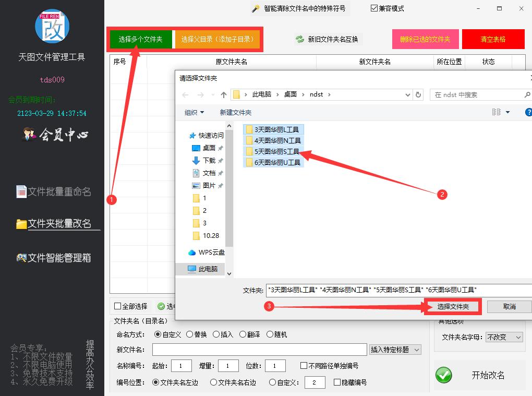Viewport: 532px width, 396px height.
Task: Confirm with the 选择文件夹 button
Action: (x=453, y=307)
